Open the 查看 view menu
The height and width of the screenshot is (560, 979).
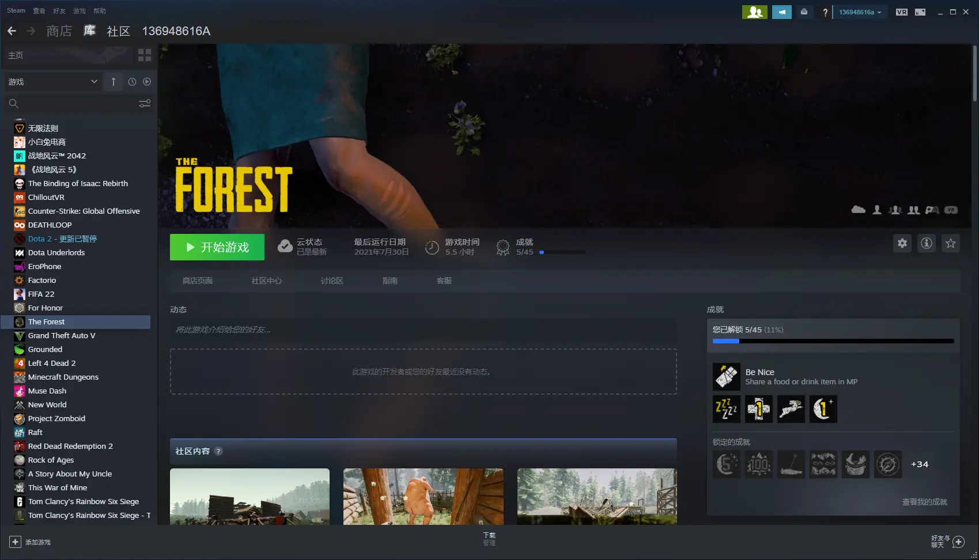point(39,11)
